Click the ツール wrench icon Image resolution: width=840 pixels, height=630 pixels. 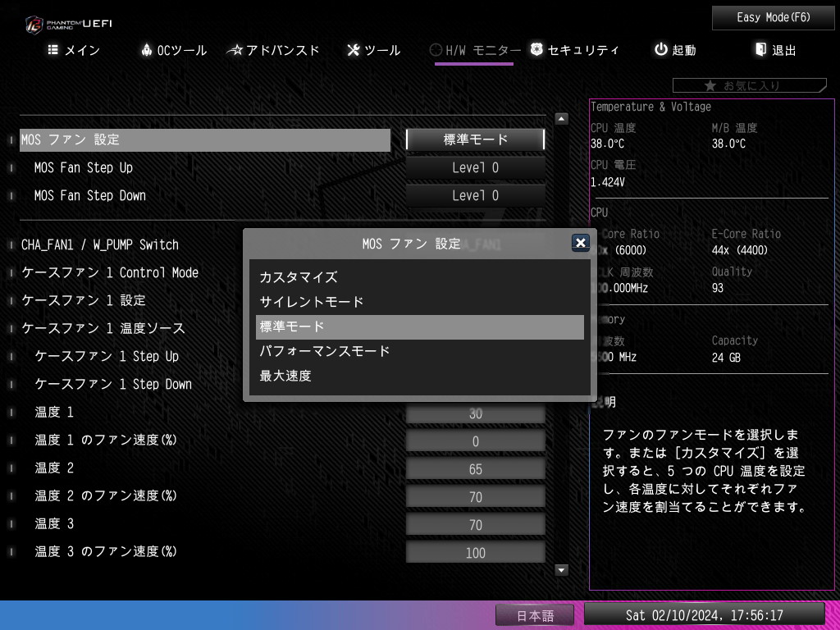pos(354,50)
